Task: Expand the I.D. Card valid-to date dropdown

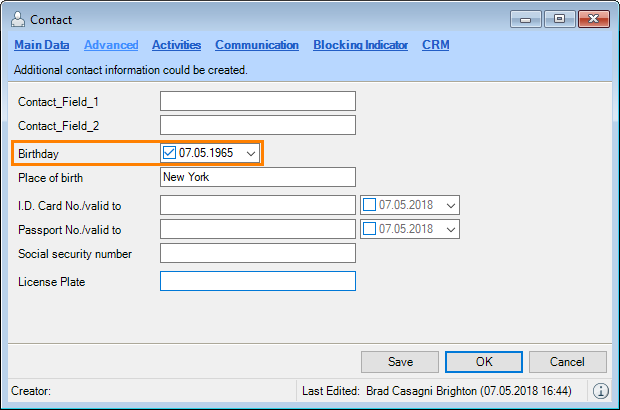Action: point(451,205)
